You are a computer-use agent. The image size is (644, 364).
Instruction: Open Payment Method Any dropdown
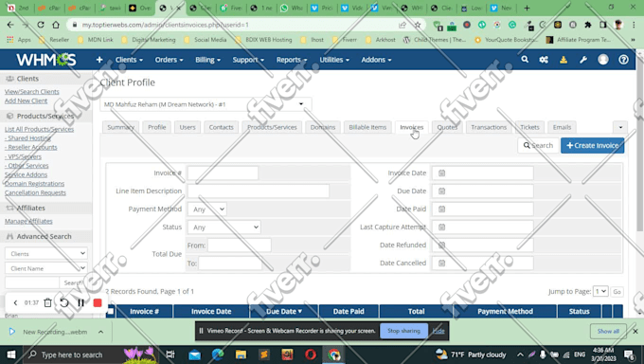point(207,209)
